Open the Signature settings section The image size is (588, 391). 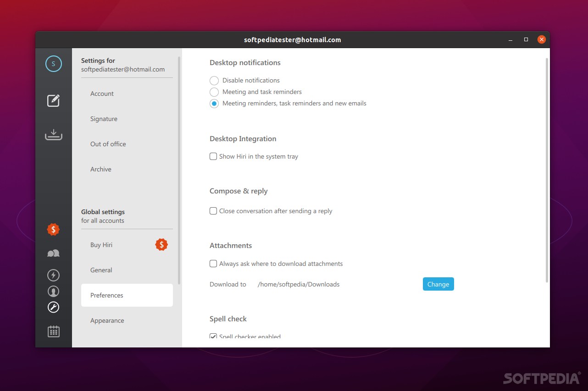[x=127, y=119]
